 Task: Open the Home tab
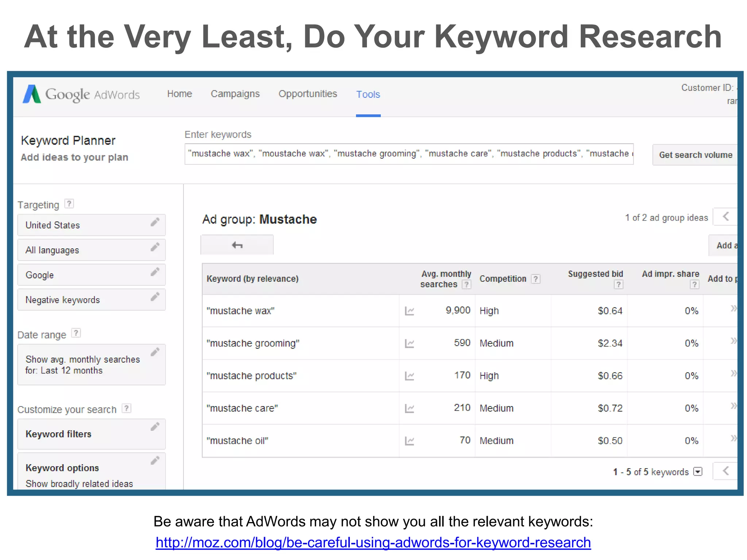click(179, 94)
